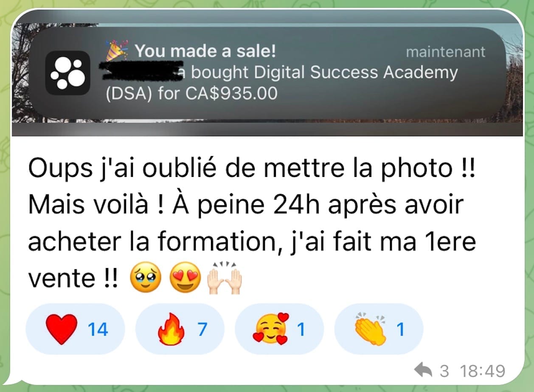
Task: Click the red heart reaction icon
Action: (x=62, y=329)
